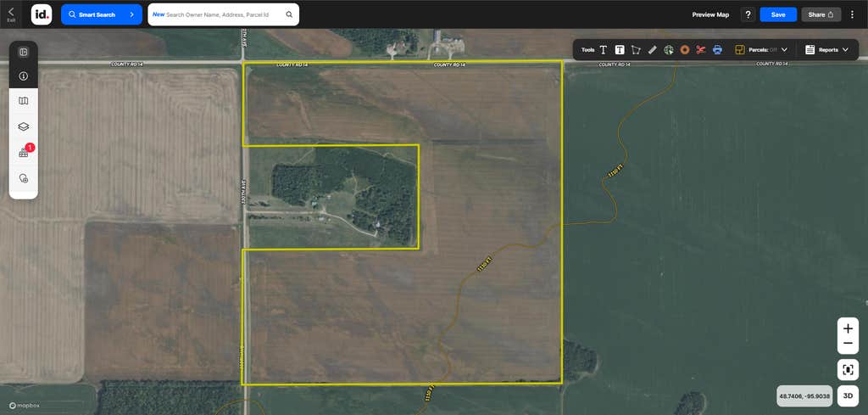Open Smart Search
The image size is (868, 415).
102,14
